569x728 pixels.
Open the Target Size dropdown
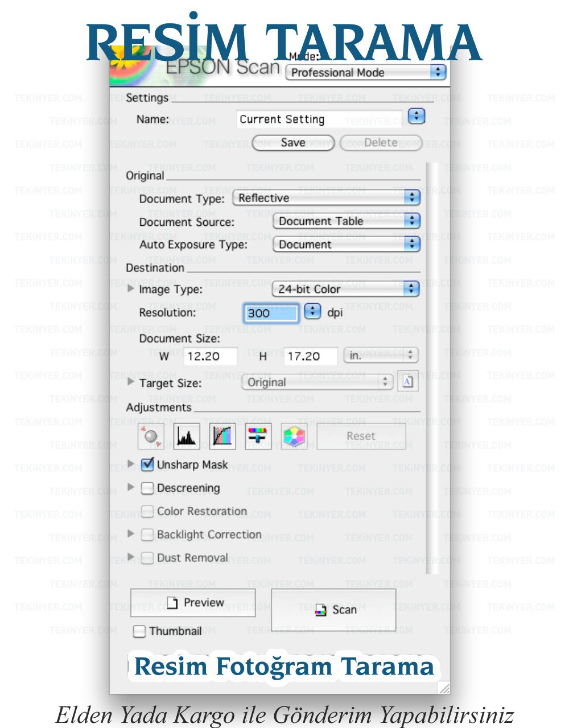click(318, 382)
